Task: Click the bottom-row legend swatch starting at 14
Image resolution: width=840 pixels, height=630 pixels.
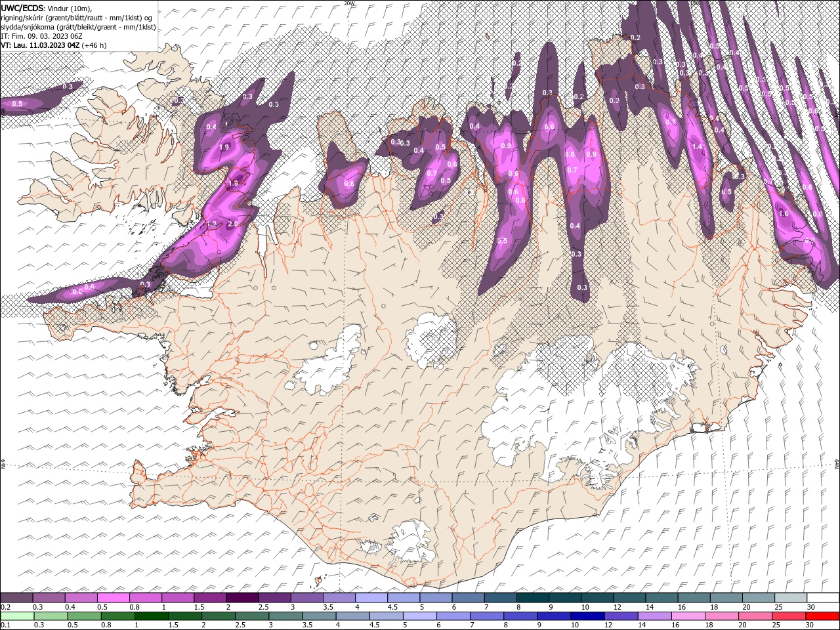Action: click(654, 616)
